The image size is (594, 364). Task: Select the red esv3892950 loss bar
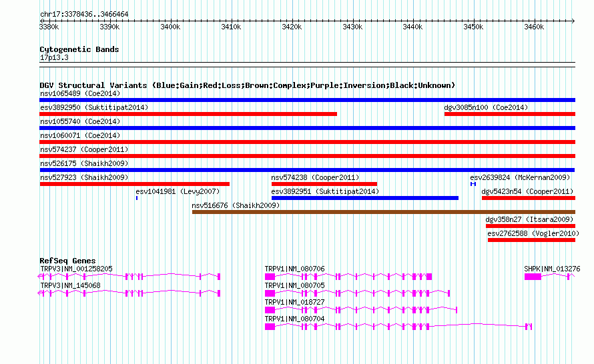pos(188,114)
